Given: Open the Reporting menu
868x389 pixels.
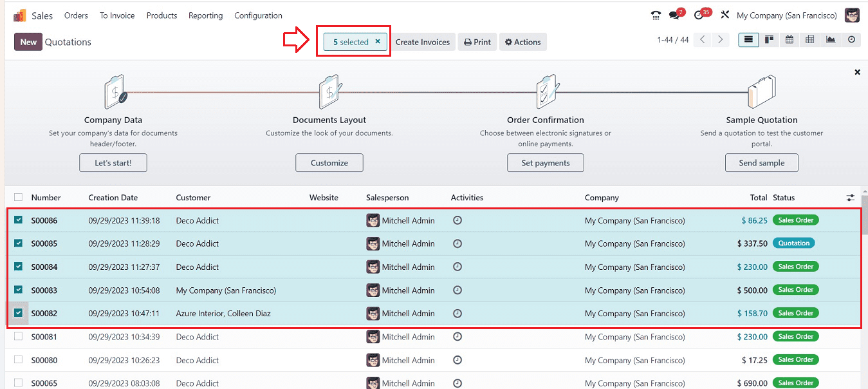Looking at the screenshot, I should 206,15.
